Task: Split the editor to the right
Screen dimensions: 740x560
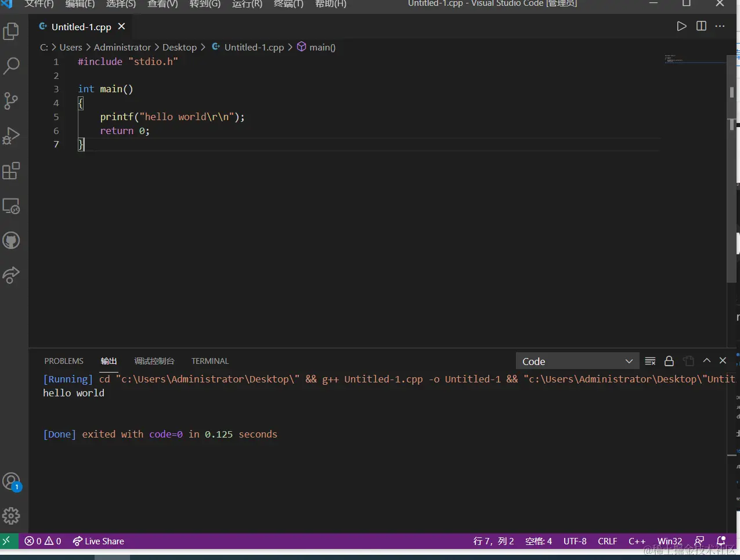Action: coord(701,26)
